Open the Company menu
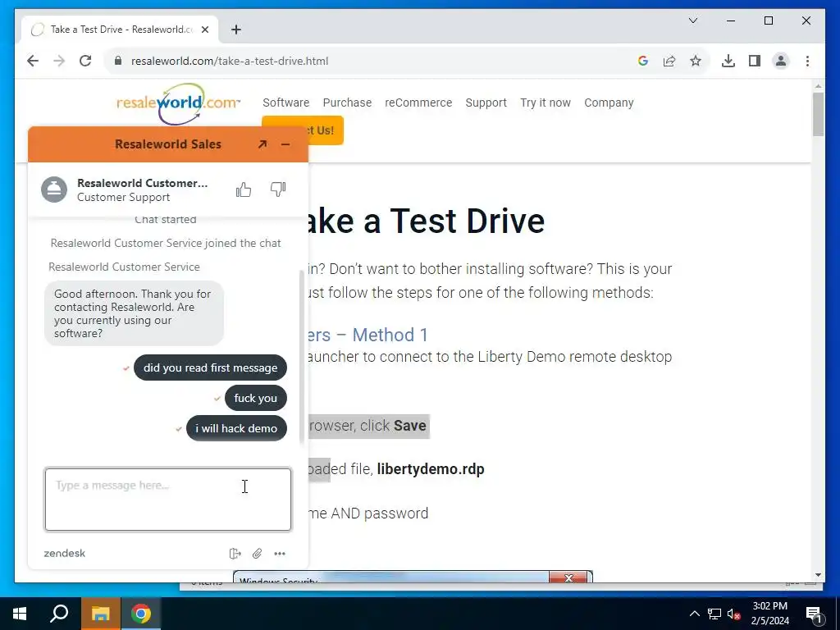The width and height of the screenshot is (840, 630). pos(609,103)
